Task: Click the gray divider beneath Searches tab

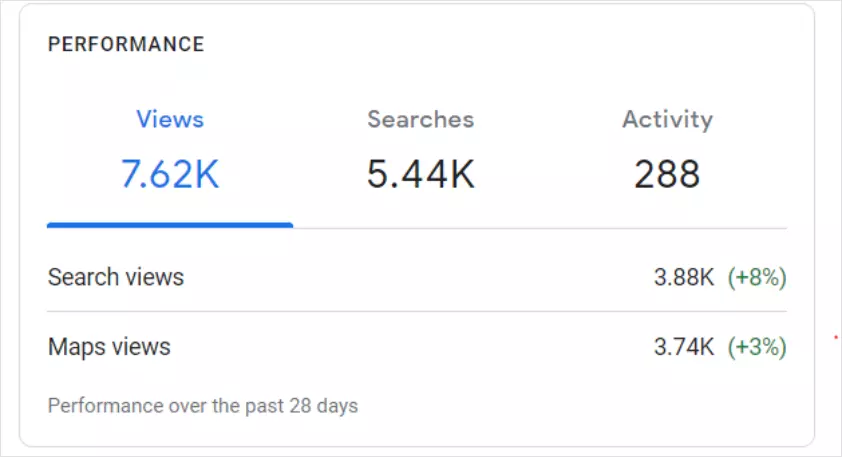Action: [x=420, y=228]
